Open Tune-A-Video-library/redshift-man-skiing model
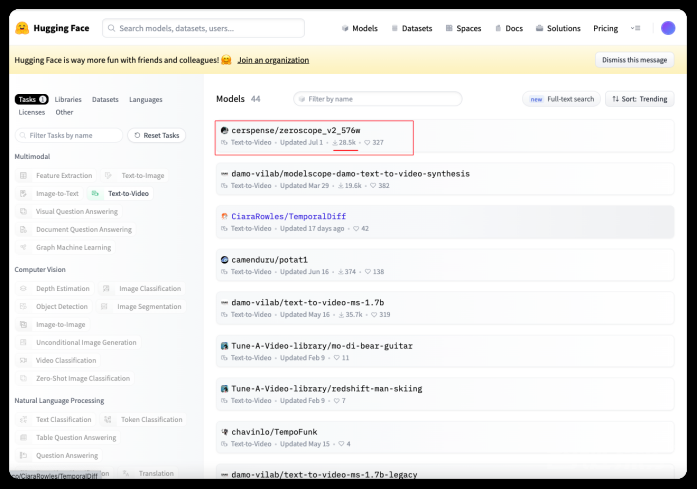The height and width of the screenshot is (489, 697). [445, 394]
